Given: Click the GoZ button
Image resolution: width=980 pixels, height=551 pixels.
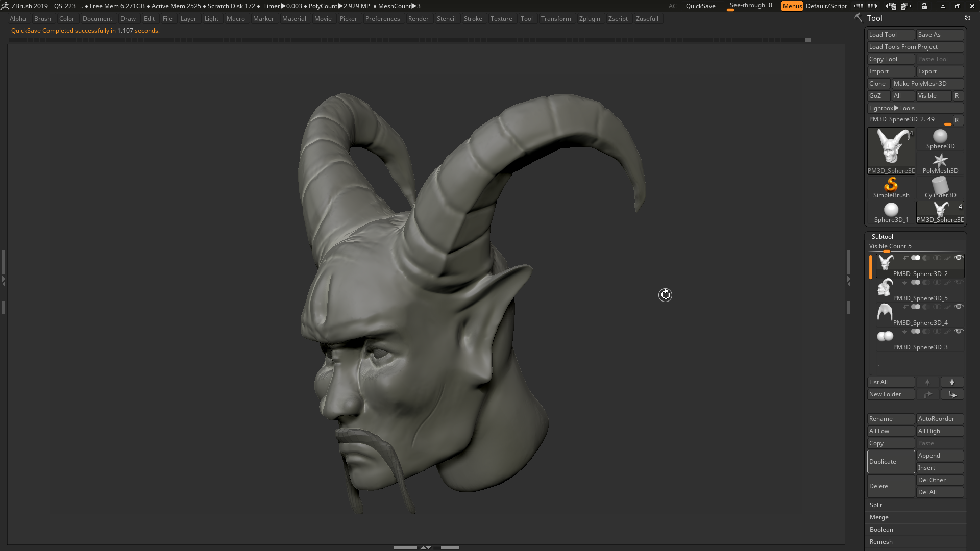Looking at the screenshot, I should (x=878, y=96).
